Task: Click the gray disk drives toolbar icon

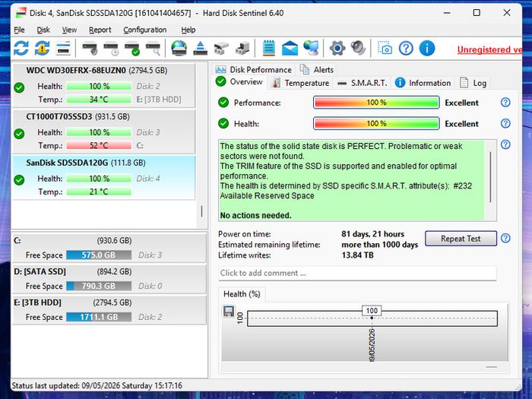Action: 221,48
